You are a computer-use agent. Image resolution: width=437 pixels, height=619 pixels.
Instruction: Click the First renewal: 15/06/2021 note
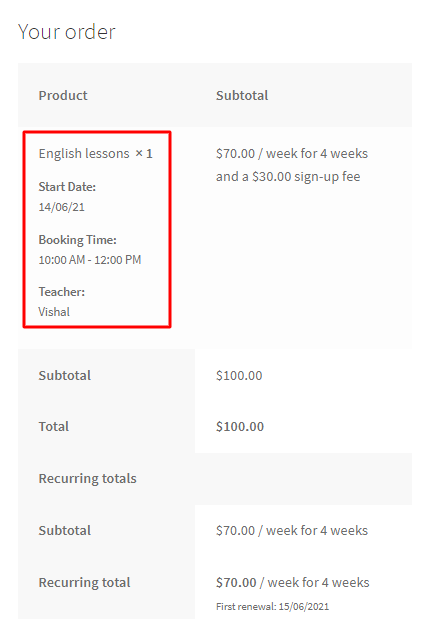pos(272,607)
